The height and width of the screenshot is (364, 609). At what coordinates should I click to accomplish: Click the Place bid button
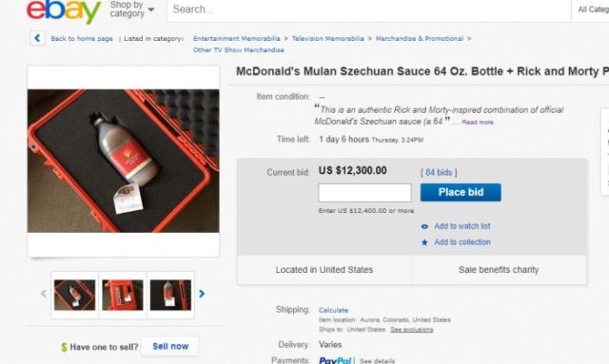coord(461,192)
